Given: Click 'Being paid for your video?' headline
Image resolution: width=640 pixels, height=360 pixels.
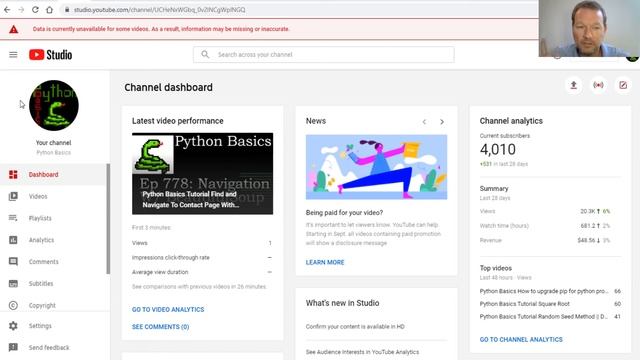Looking at the screenshot, I should (344, 212).
